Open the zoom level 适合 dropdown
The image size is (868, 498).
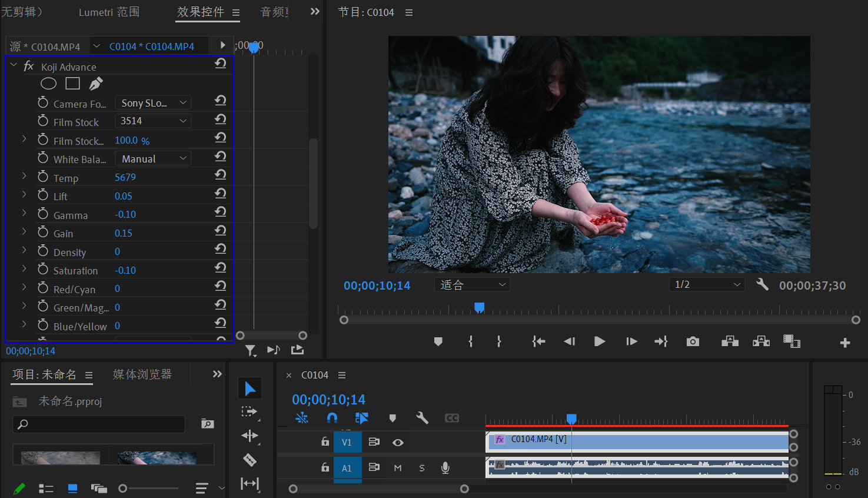[x=472, y=285]
